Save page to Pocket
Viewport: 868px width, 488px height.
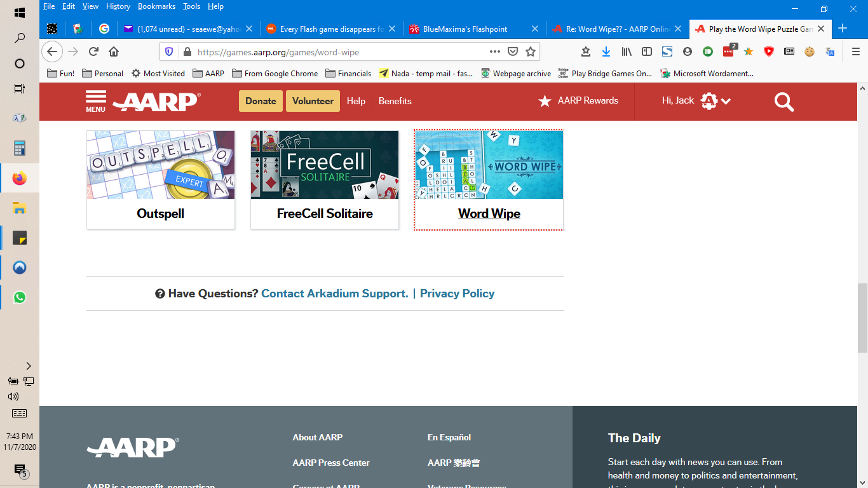513,51
